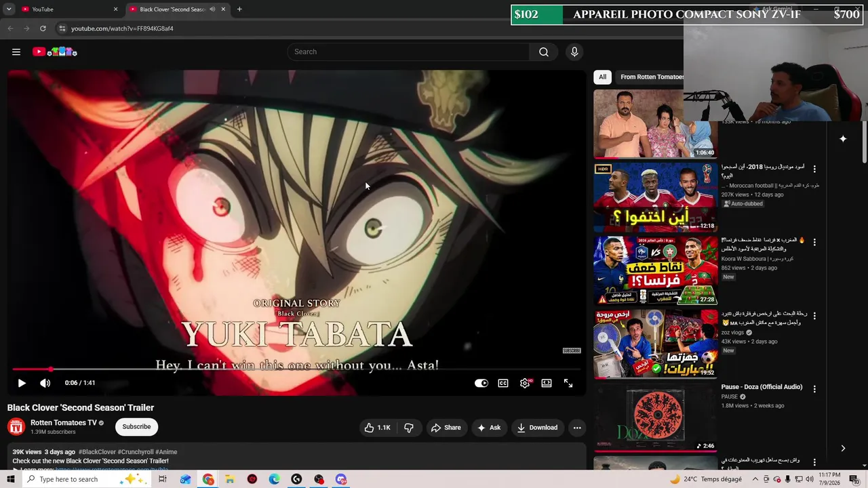Click the Windows taskbar search box

88,479
